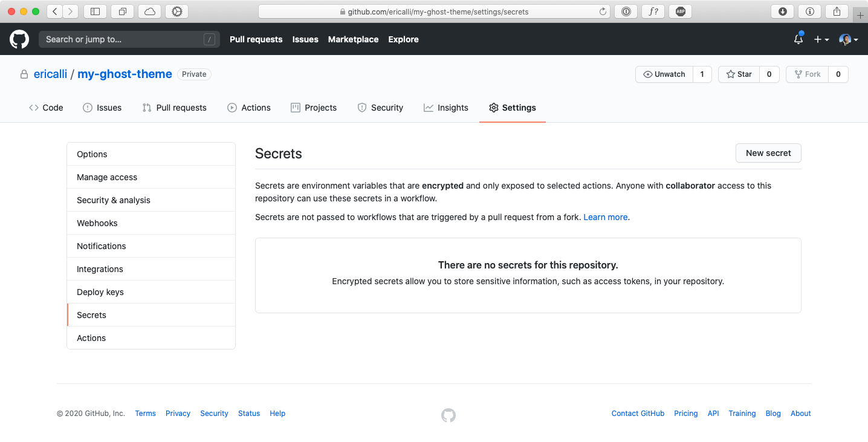Open the footer Blog link

pos(773,414)
